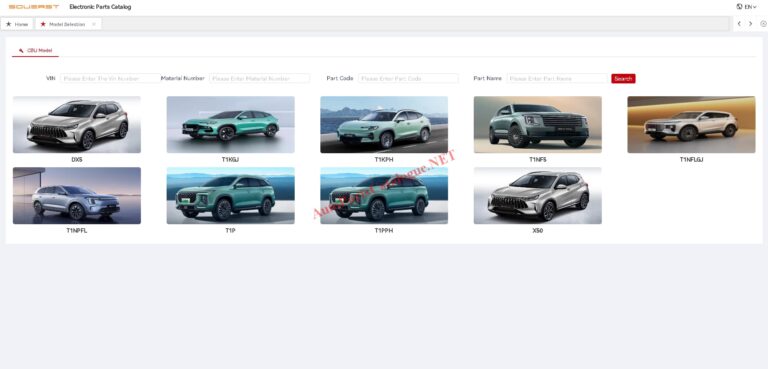Go to previous tab with left arrow

(x=739, y=24)
